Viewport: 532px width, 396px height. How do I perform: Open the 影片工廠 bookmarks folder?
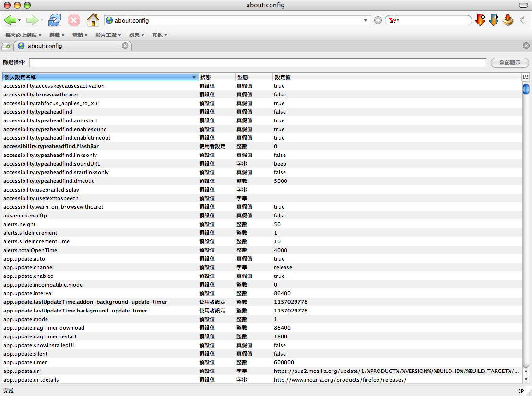pos(108,35)
